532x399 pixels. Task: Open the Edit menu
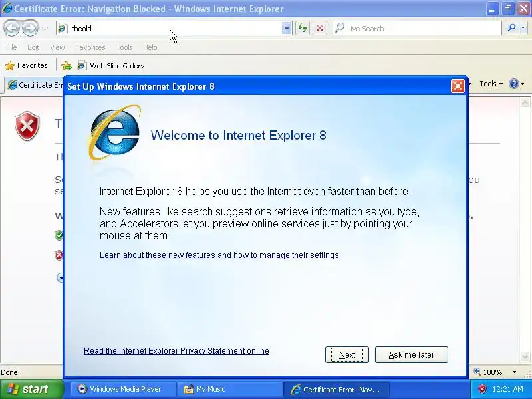(x=33, y=47)
